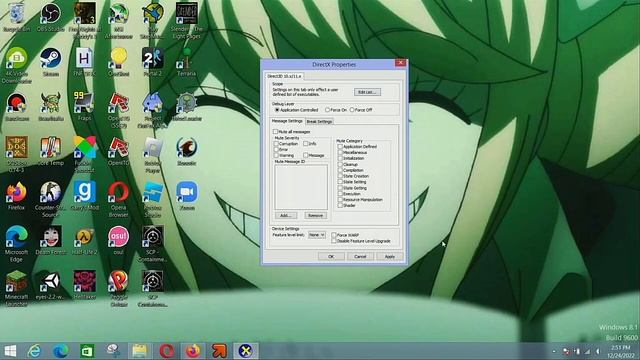640x360 pixels.
Task: Open Roblox Player desktop icon
Action: point(152,155)
